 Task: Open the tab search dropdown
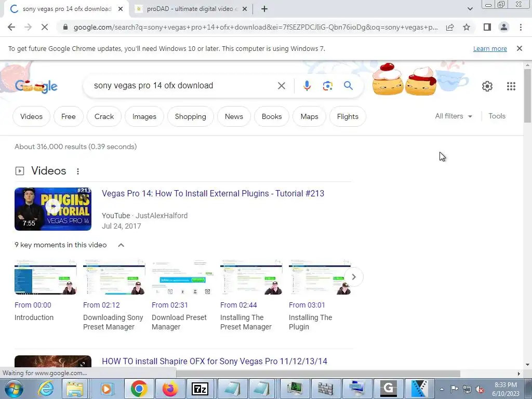[470, 9]
